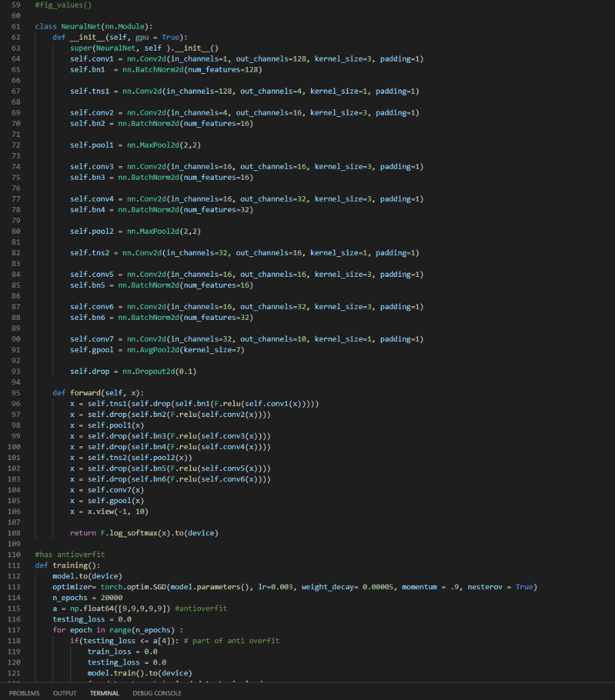Click the x.view(-1, 10) line
The image size is (615, 700).
tap(109, 511)
